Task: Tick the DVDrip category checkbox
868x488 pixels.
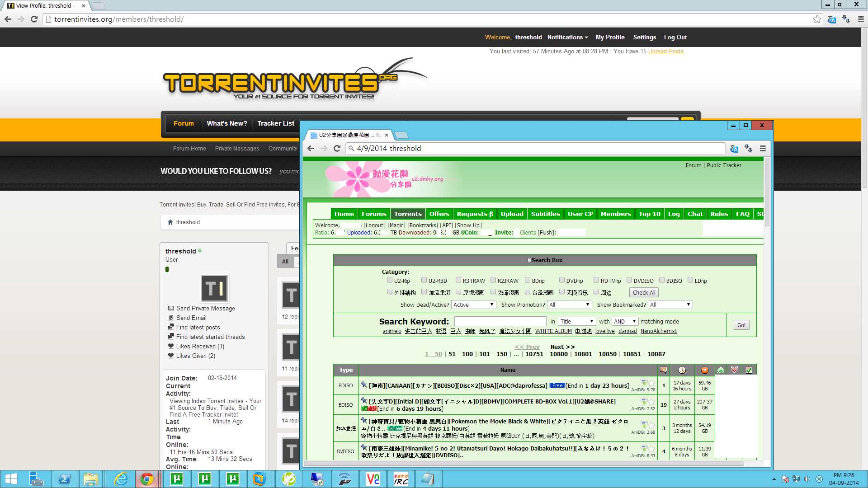Action: tap(562, 280)
